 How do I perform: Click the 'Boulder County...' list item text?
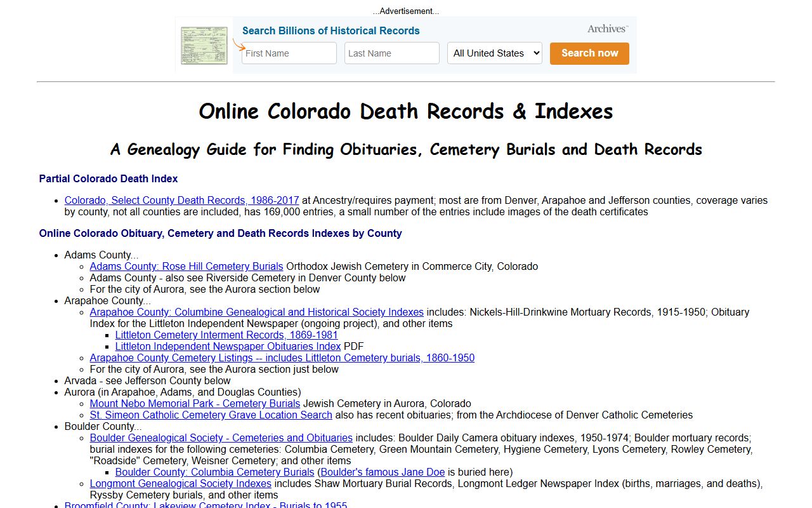click(103, 426)
